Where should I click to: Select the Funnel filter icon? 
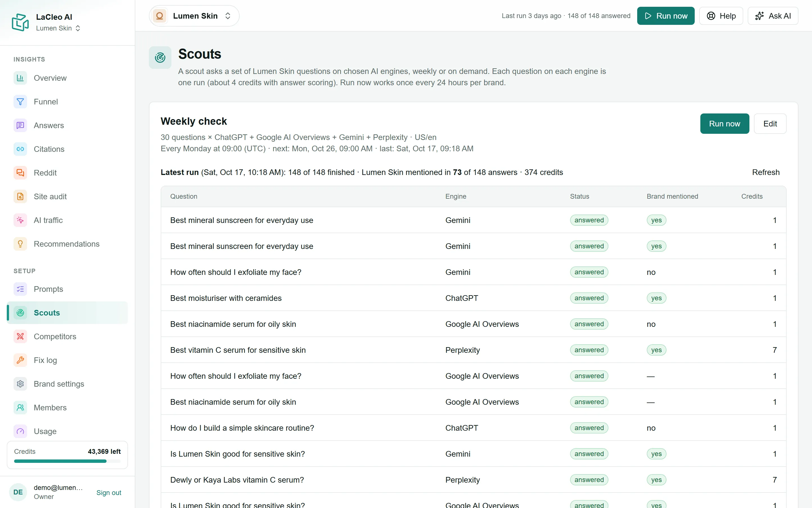coord(20,102)
